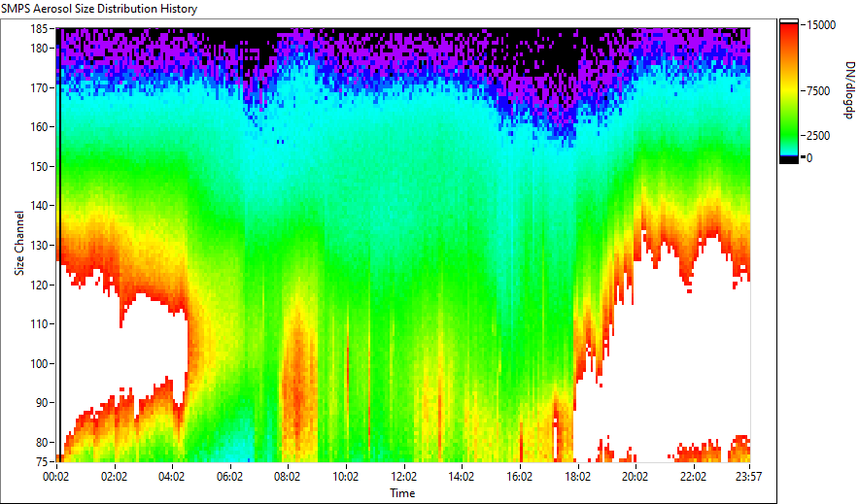Click the 130 y-axis tick label
Viewport: 859px width, 504px height.
38,245
